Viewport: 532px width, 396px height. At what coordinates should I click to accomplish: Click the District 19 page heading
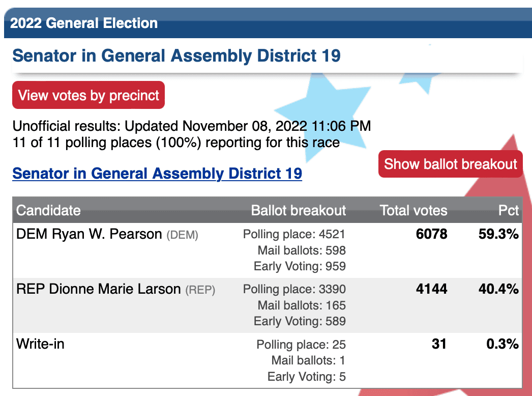pos(176,55)
